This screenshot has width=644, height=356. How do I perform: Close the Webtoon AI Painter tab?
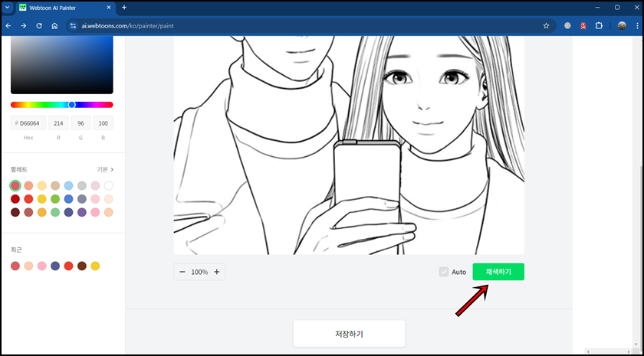(x=109, y=8)
